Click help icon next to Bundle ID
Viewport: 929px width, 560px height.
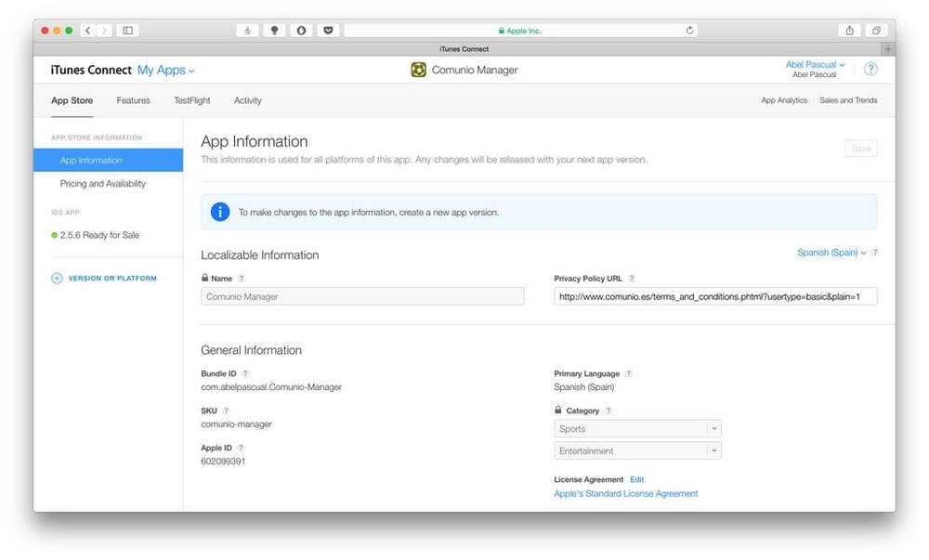(x=245, y=373)
